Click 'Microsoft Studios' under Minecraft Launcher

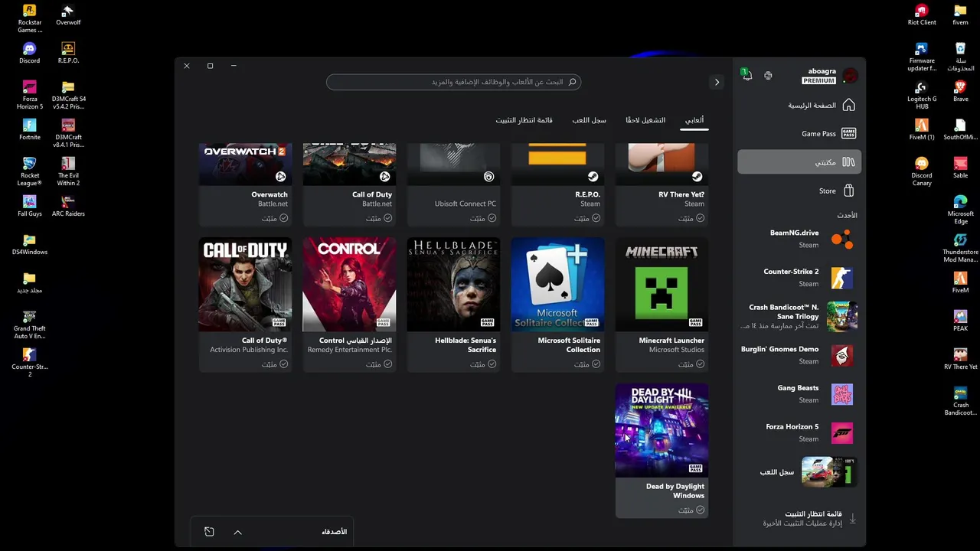point(676,350)
